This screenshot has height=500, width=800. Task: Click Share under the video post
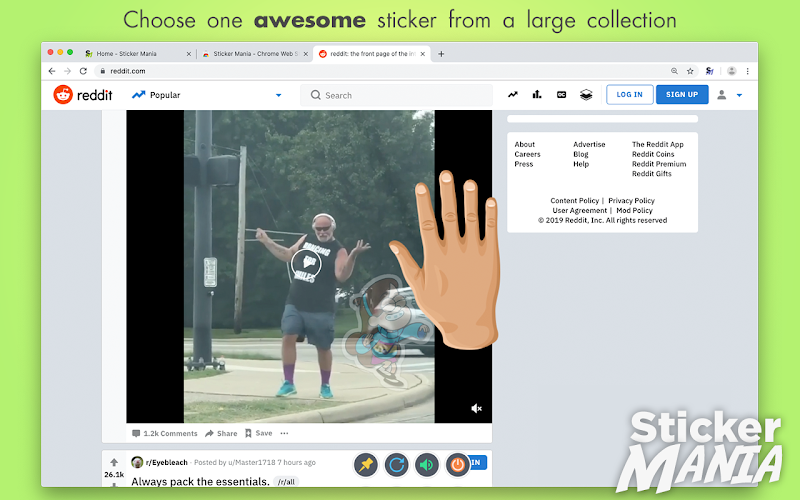coord(221,433)
